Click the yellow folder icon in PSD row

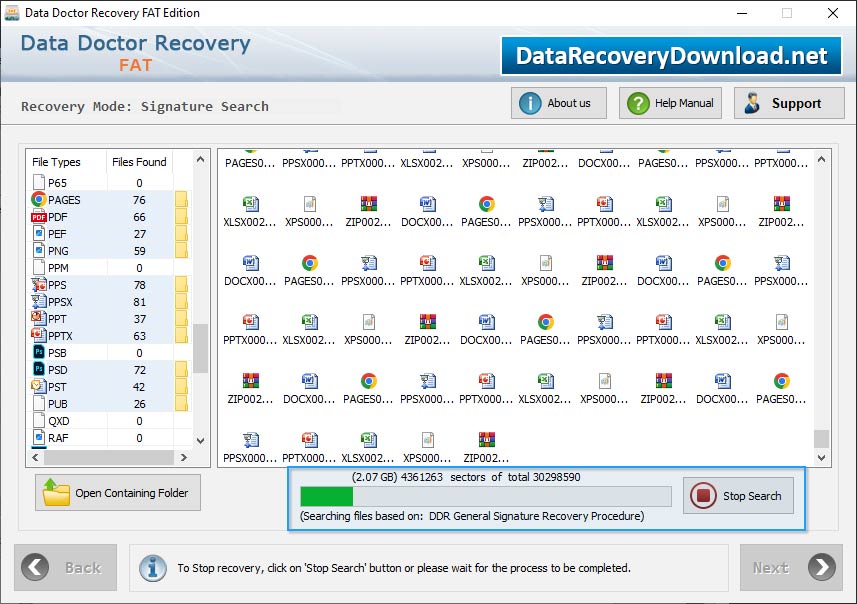tap(181, 370)
